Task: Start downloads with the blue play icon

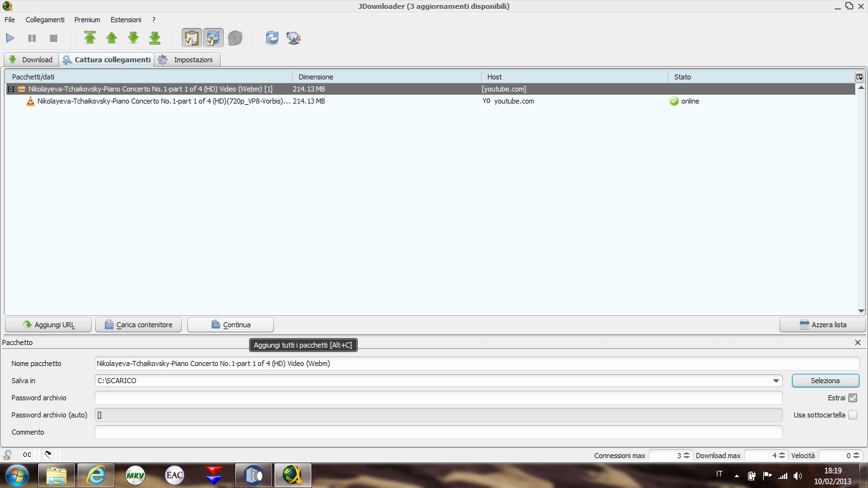Action: pyautogui.click(x=10, y=38)
